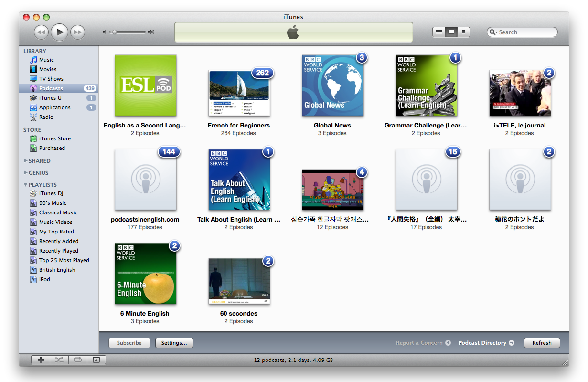Click the Refresh button
Viewport: 588px width, 382px height.
coord(542,343)
